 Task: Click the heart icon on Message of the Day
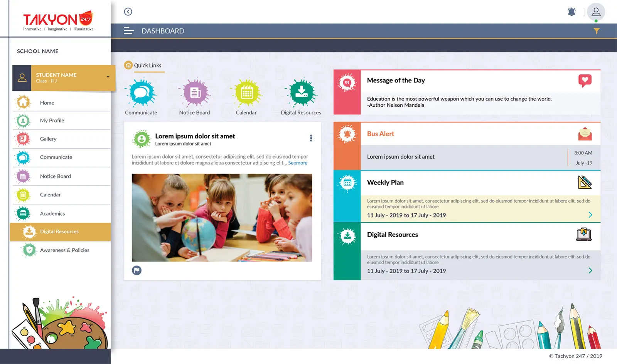pyautogui.click(x=585, y=81)
